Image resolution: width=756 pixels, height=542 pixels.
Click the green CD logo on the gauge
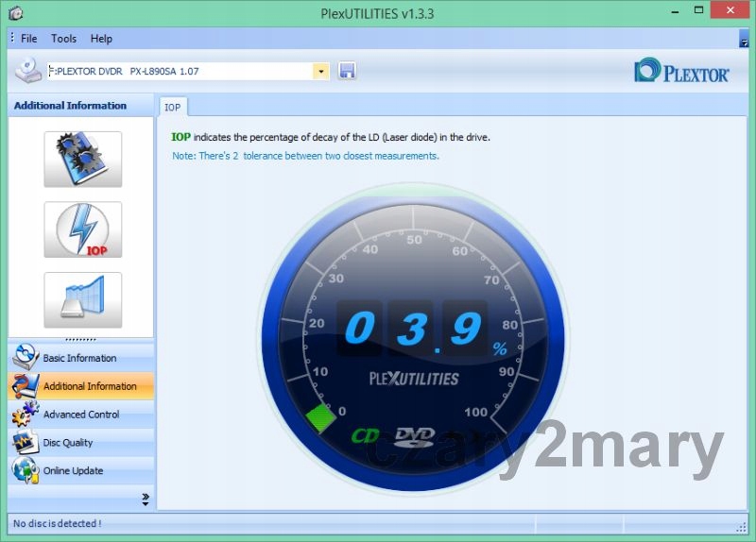click(366, 436)
